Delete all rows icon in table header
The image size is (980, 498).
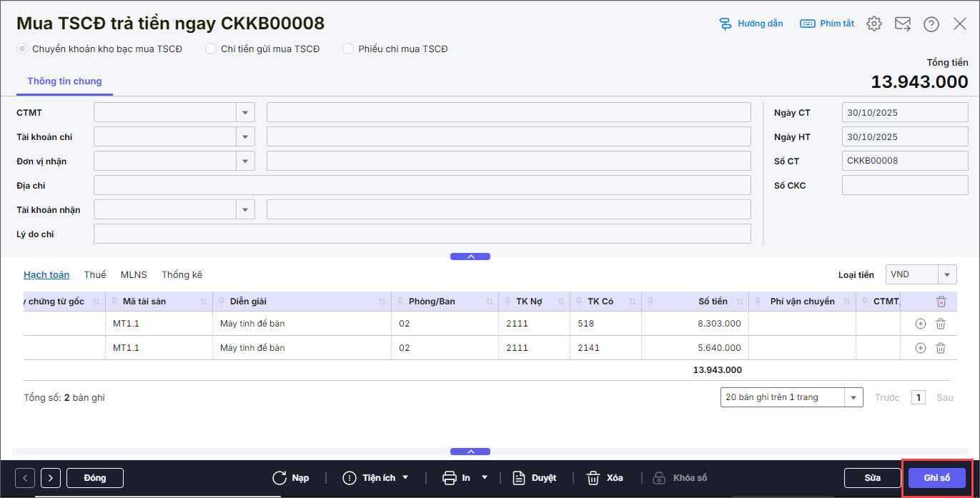(x=941, y=302)
